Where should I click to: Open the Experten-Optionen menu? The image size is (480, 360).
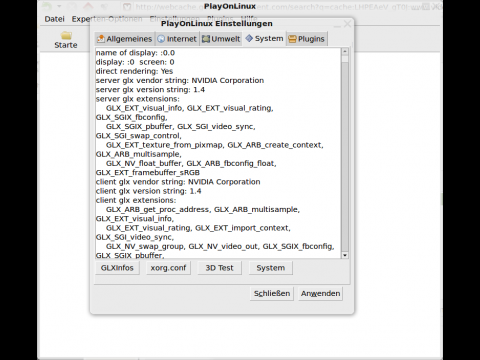(x=107, y=19)
